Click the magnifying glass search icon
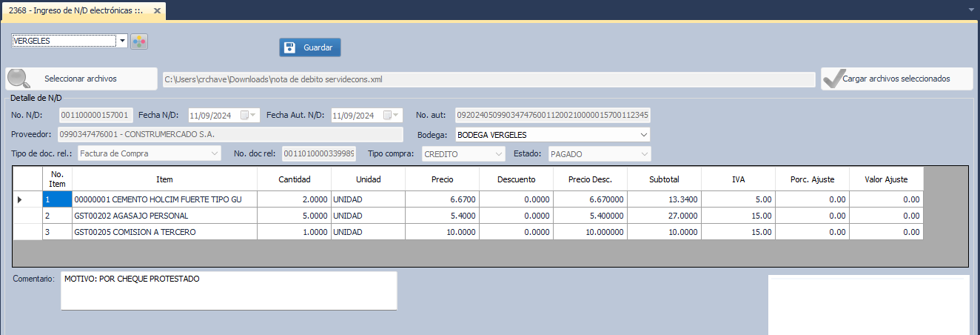This screenshot has height=335, width=980. [x=19, y=79]
